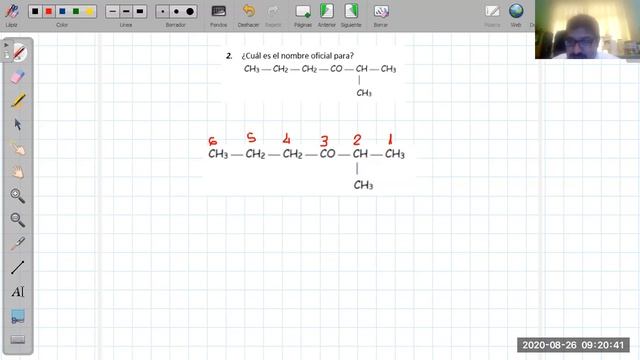This screenshot has width=640, height=360.
Task: Select the Laser pointer tool
Action: 18,244
